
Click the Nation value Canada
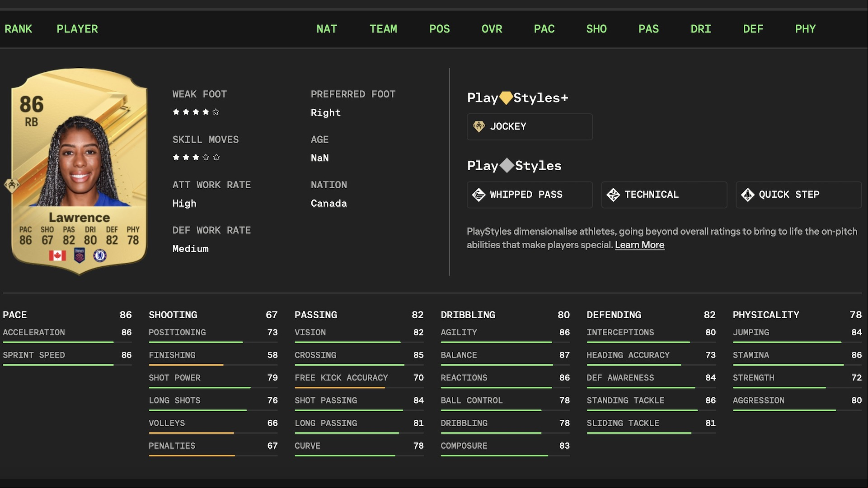[329, 203]
